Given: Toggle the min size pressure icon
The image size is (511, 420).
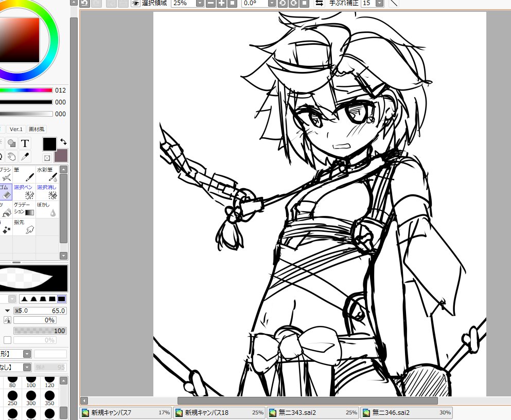Looking at the screenshot, I should tap(8, 320).
